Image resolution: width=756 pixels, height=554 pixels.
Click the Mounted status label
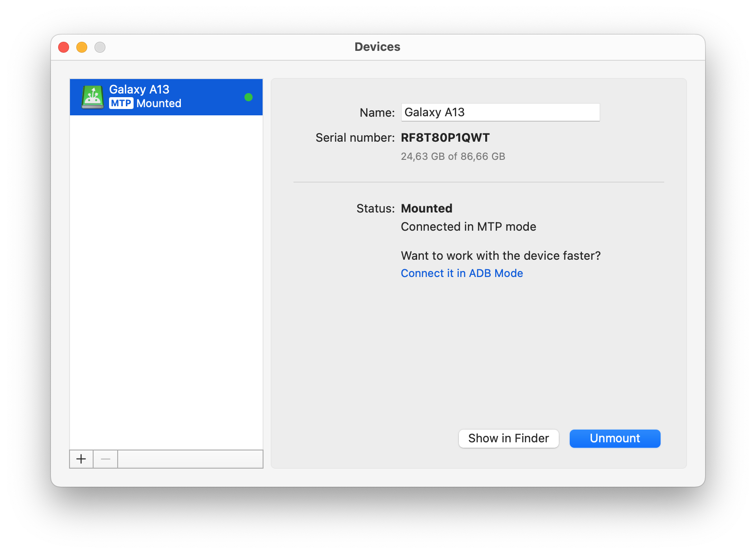(x=426, y=208)
